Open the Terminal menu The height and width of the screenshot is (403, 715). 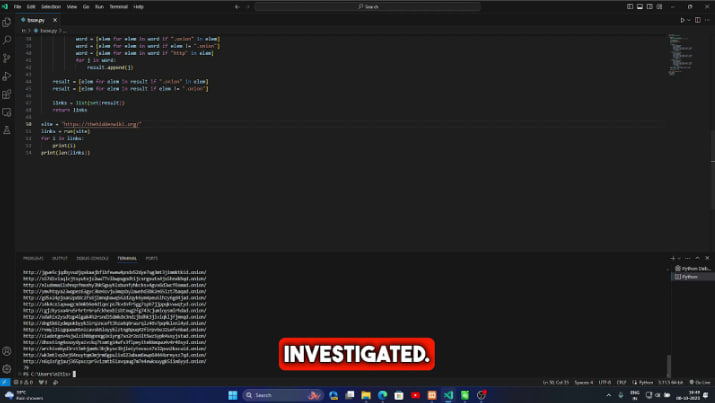point(119,6)
